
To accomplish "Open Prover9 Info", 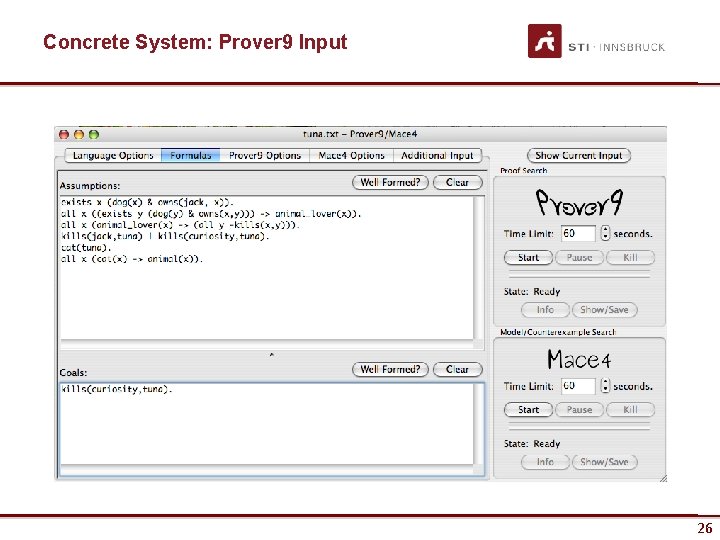I will [x=545, y=310].
